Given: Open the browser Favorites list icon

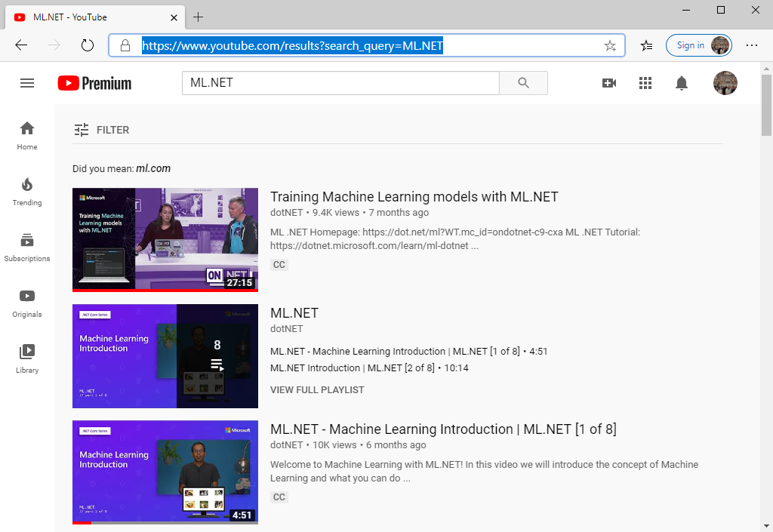Looking at the screenshot, I should 646,46.
